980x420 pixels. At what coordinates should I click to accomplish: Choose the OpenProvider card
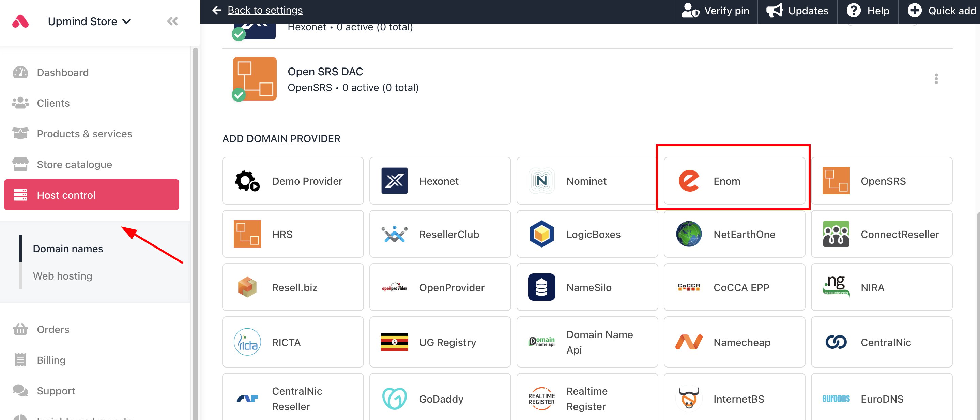pyautogui.click(x=440, y=287)
